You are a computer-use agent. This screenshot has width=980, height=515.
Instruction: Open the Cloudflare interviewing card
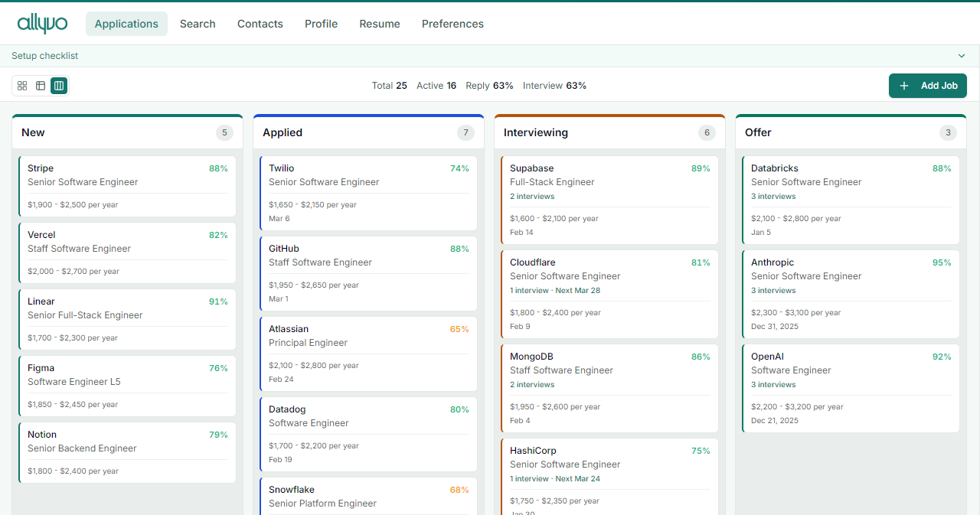tap(609, 294)
